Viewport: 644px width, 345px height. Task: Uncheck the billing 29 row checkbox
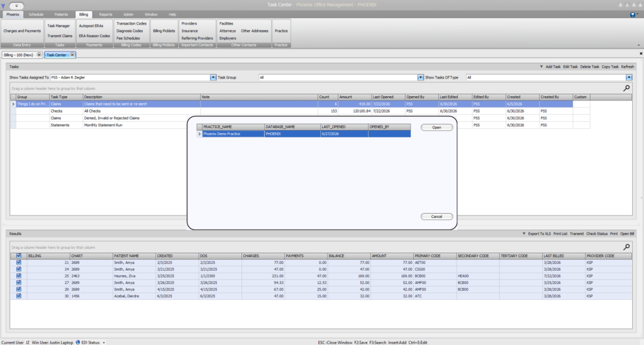(x=18, y=289)
